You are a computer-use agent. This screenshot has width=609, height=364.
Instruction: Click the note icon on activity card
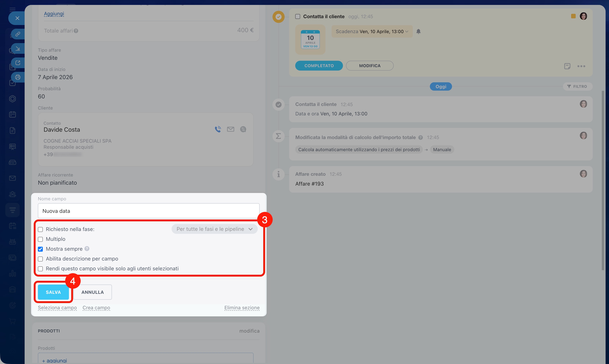(567, 66)
